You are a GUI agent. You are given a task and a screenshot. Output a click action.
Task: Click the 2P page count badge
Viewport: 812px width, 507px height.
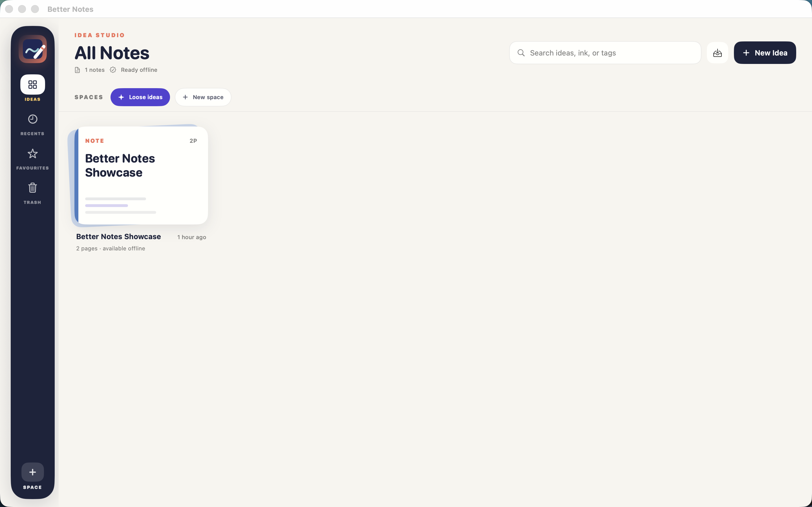pyautogui.click(x=193, y=141)
